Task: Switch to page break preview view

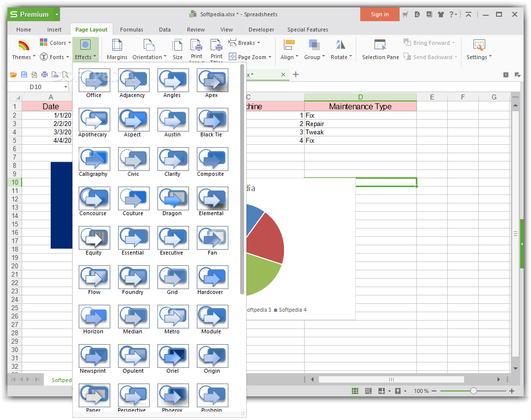Action: point(368,391)
